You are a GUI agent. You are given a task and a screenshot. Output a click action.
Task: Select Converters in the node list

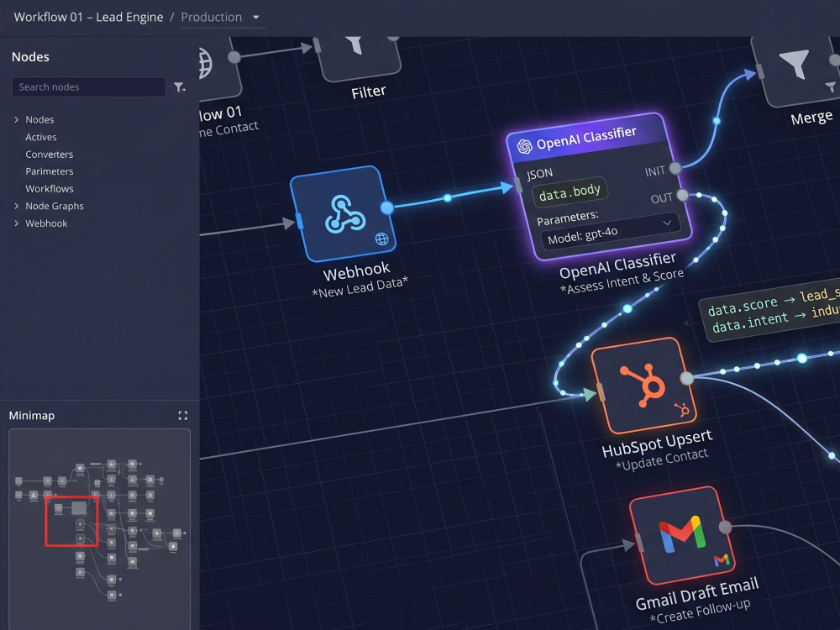click(50, 155)
